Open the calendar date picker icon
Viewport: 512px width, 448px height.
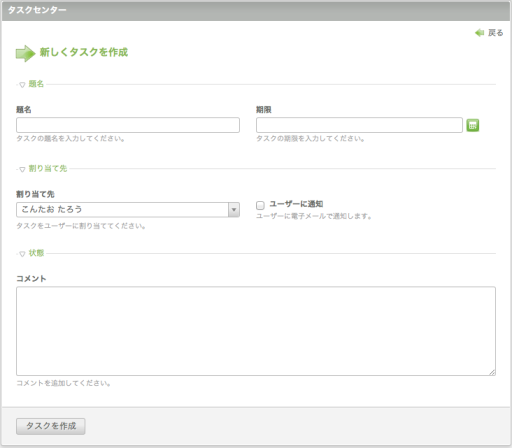[x=472, y=125]
